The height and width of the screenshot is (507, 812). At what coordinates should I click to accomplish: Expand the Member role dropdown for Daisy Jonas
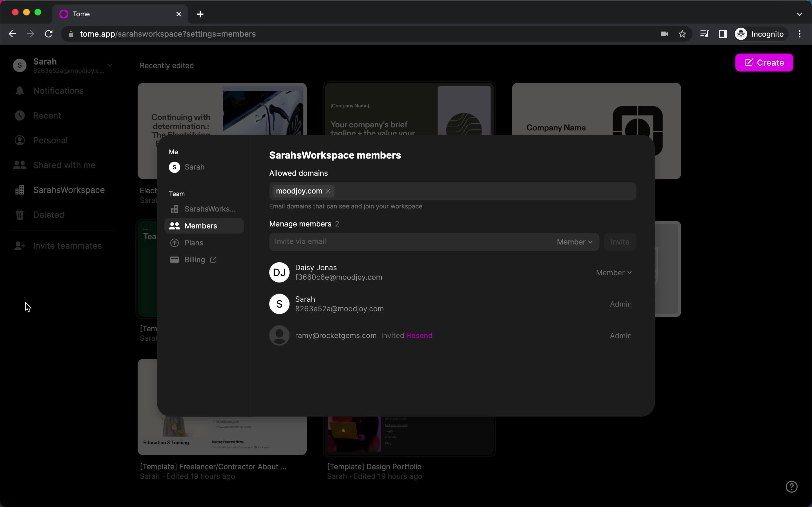(613, 272)
